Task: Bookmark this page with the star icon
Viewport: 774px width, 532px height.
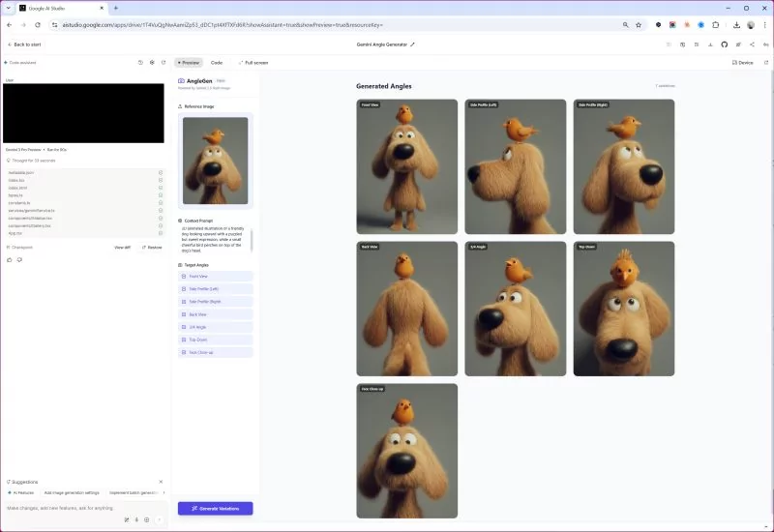Action: coord(638,24)
